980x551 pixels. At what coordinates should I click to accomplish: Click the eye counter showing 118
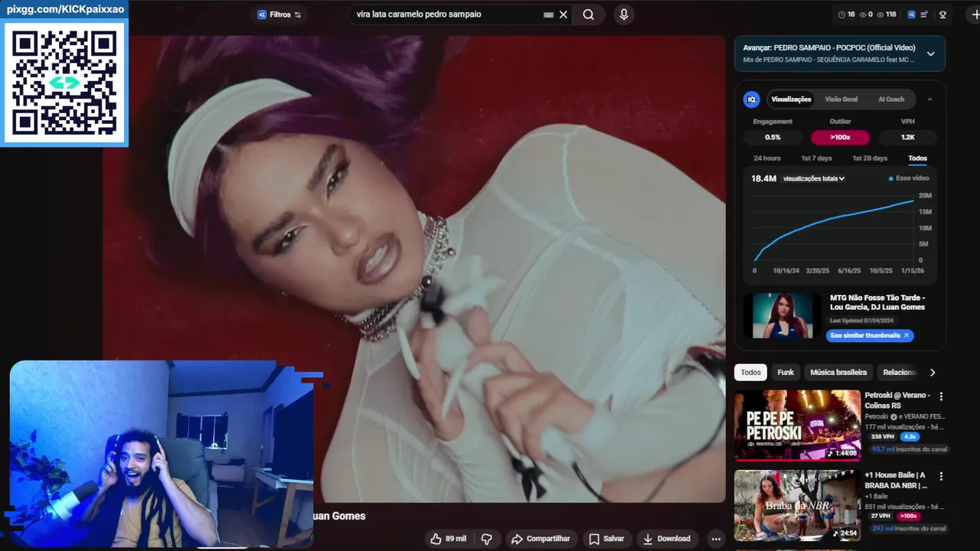click(x=887, y=15)
